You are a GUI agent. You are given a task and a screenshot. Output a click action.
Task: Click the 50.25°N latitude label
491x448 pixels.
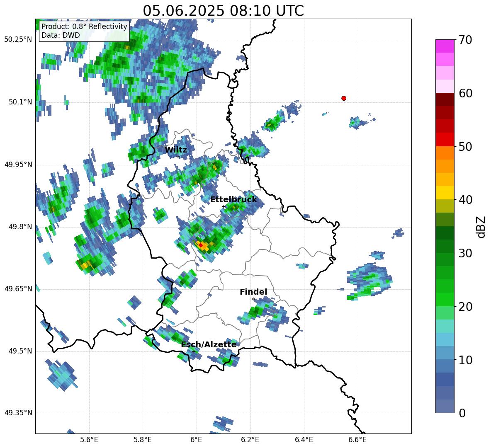[x=18, y=40]
